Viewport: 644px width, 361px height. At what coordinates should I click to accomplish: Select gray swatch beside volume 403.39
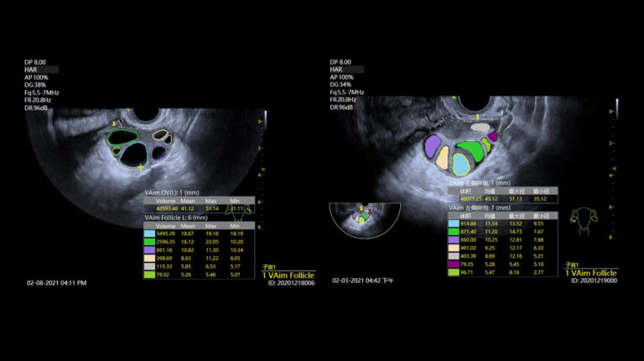pos(454,256)
